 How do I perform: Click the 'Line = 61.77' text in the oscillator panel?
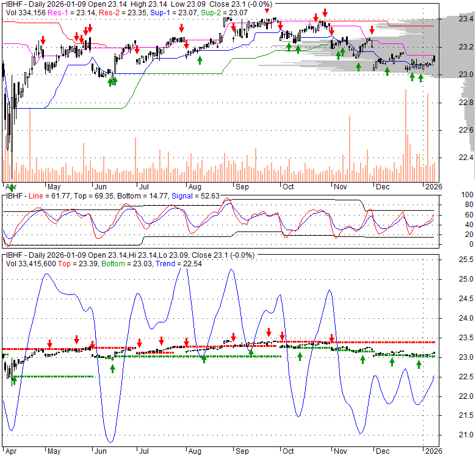tap(51, 196)
